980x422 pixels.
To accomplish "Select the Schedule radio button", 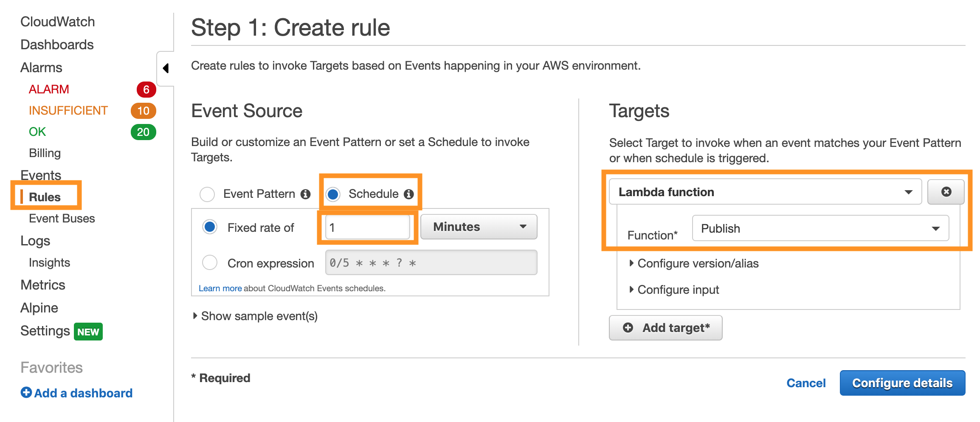I will click(333, 194).
